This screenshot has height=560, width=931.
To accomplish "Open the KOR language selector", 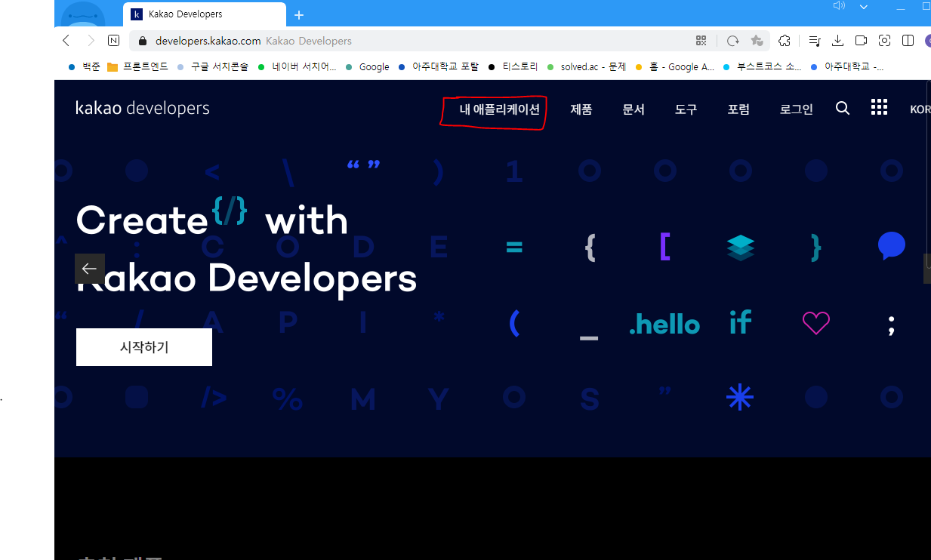I will pyautogui.click(x=920, y=109).
